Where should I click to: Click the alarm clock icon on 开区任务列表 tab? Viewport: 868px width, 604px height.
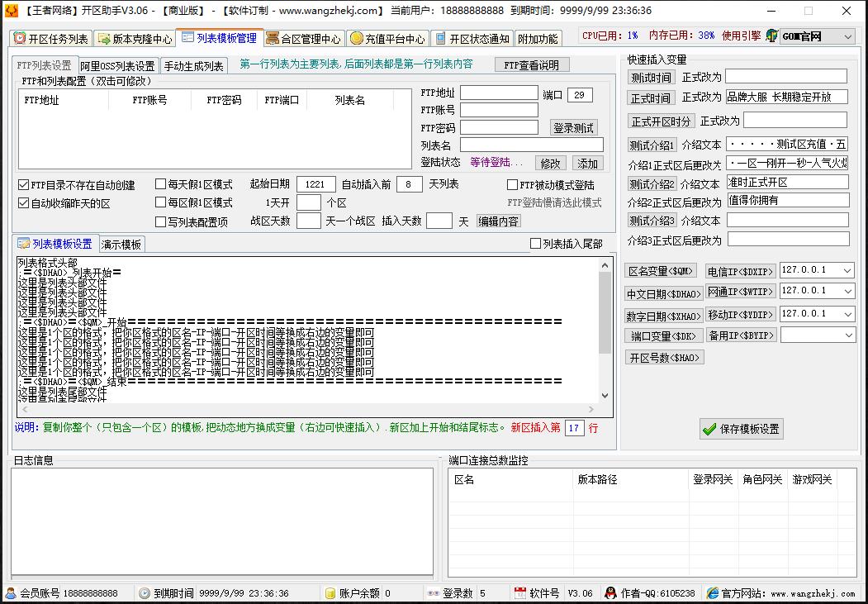tap(20, 38)
